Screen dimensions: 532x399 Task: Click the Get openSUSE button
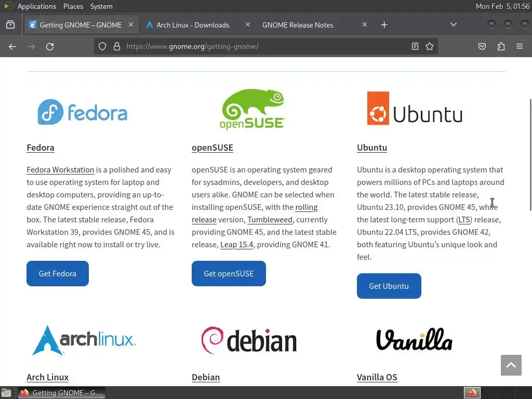[x=229, y=273]
